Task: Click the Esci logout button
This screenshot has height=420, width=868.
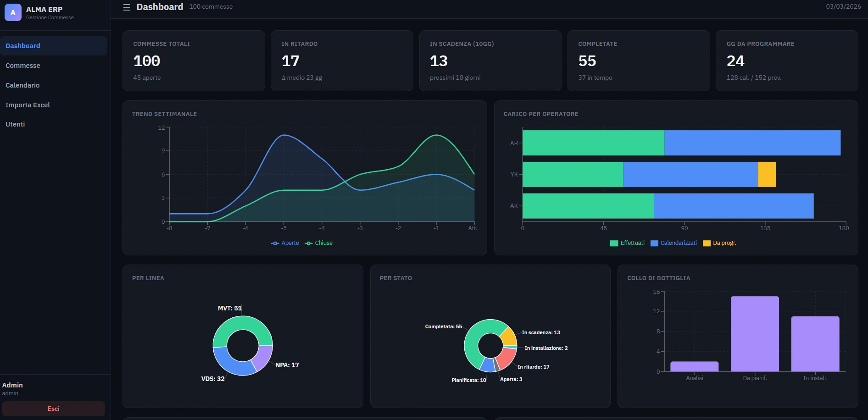Action: [54, 409]
